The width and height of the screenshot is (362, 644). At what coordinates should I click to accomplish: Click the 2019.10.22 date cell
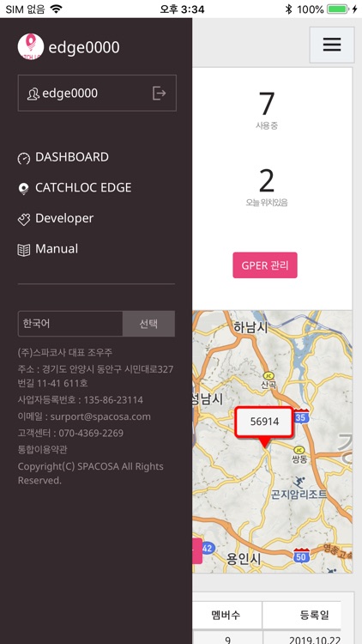[314, 639]
